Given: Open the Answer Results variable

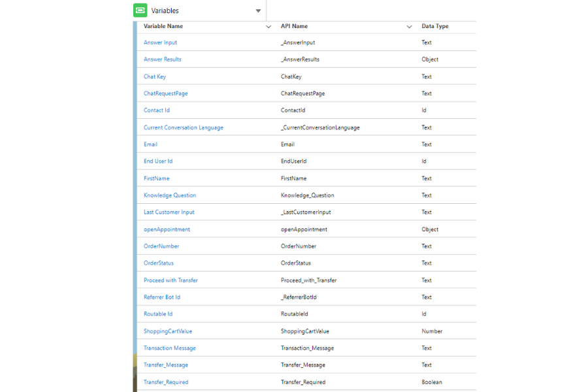Looking at the screenshot, I should [163, 59].
